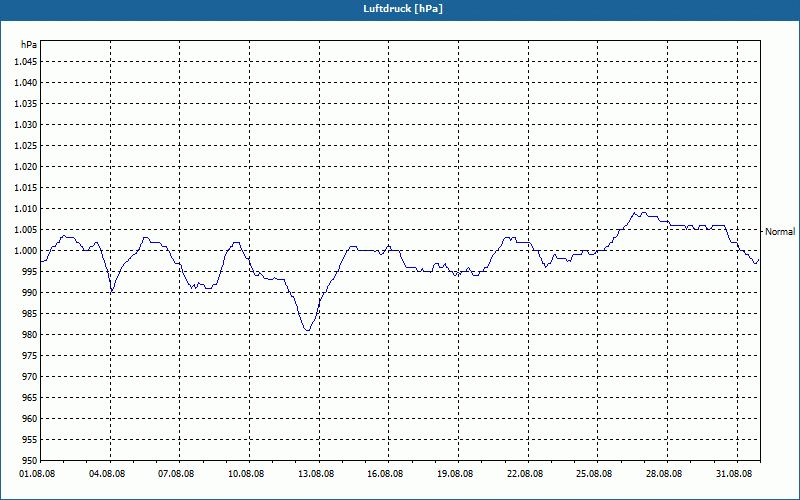
Task: Click the 13.08.08 date label
Action: coord(316,474)
